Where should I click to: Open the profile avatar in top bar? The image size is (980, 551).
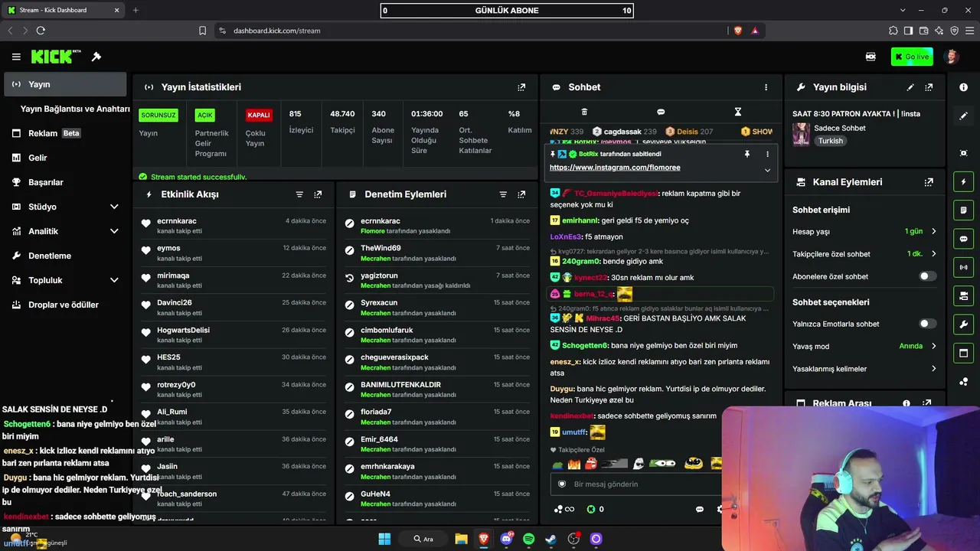point(952,57)
